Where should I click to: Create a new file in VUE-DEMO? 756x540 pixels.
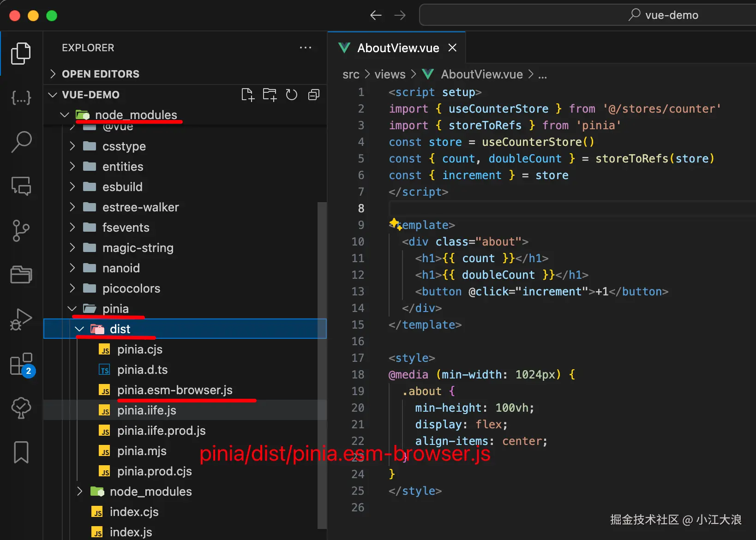pos(248,95)
